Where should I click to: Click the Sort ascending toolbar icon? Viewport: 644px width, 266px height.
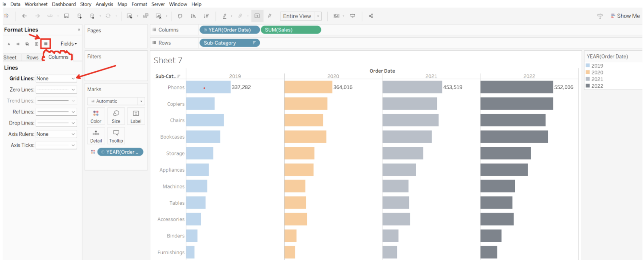pos(193,16)
